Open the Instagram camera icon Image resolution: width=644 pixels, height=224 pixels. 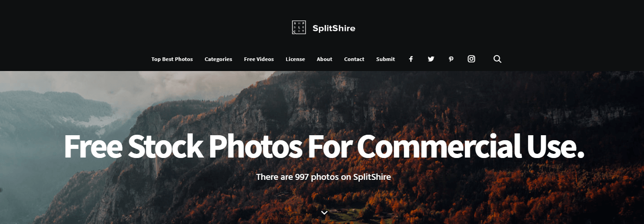coord(472,59)
